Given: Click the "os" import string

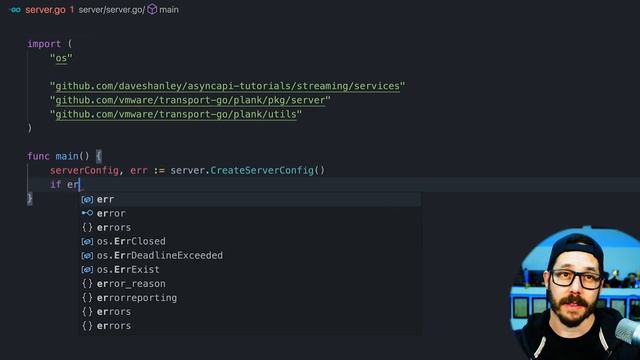Looking at the screenshot, I should tap(61, 58).
